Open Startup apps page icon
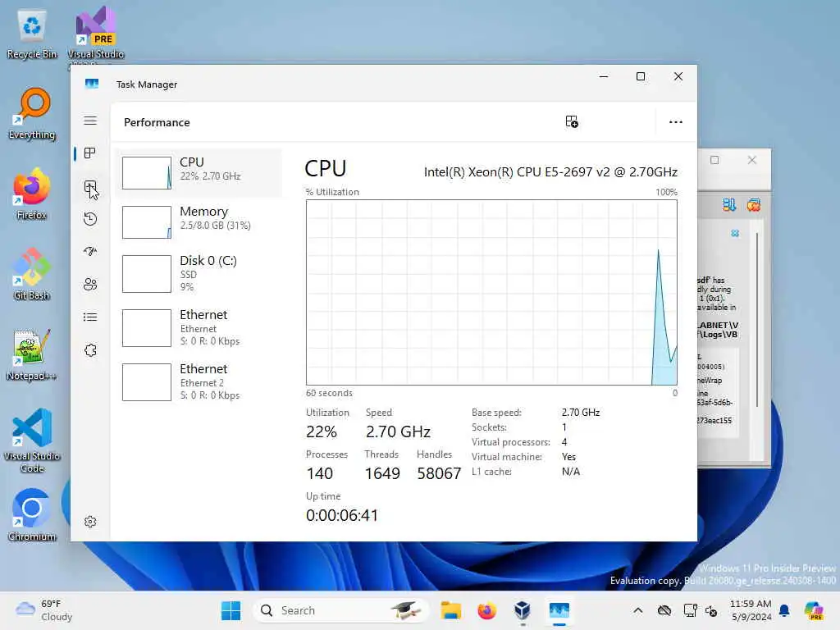840x630 pixels. pyautogui.click(x=90, y=251)
